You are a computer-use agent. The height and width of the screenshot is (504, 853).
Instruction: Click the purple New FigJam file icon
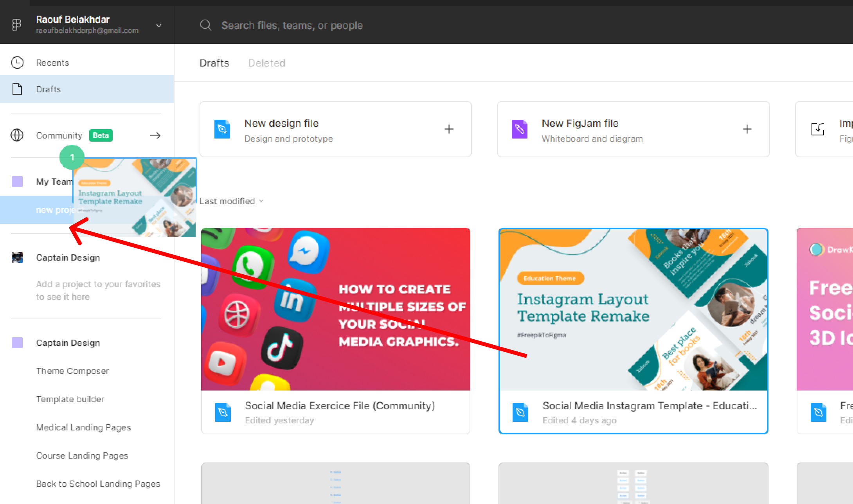[x=520, y=129]
